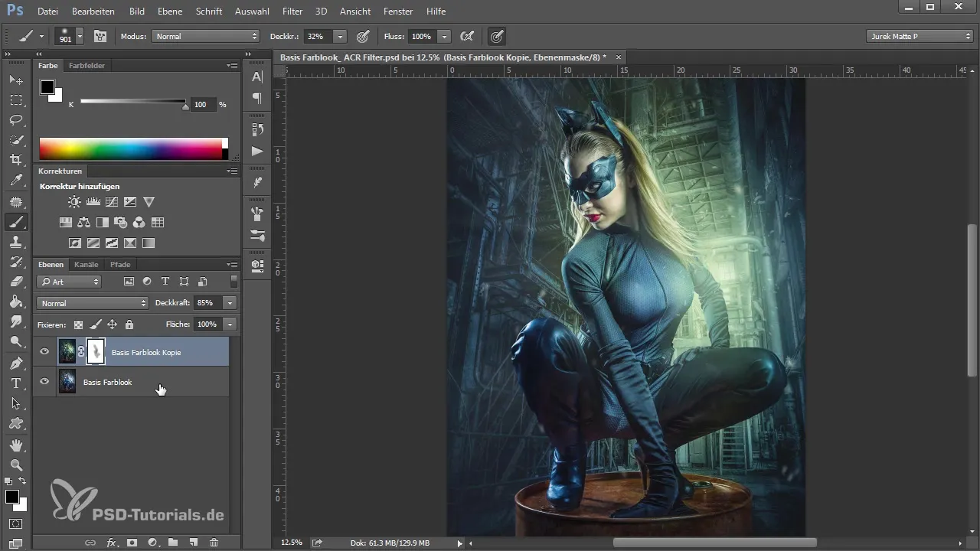Open the brush preset picker arrow
The width and height of the screenshot is (980, 551).
tap(80, 36)
